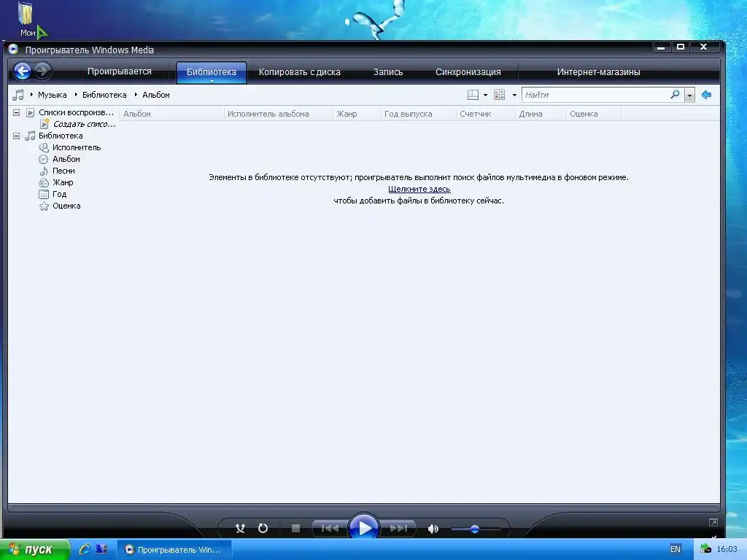Skip to the next track
Image resolution: width=747 pixels, height=560 pixels.
pyautogui.click(x=398, y=528)
